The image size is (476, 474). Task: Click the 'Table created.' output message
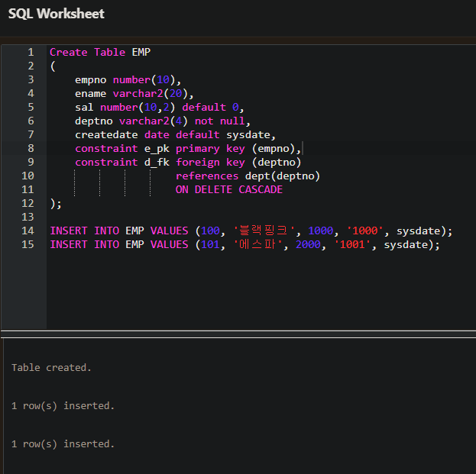tap(51, 368)
